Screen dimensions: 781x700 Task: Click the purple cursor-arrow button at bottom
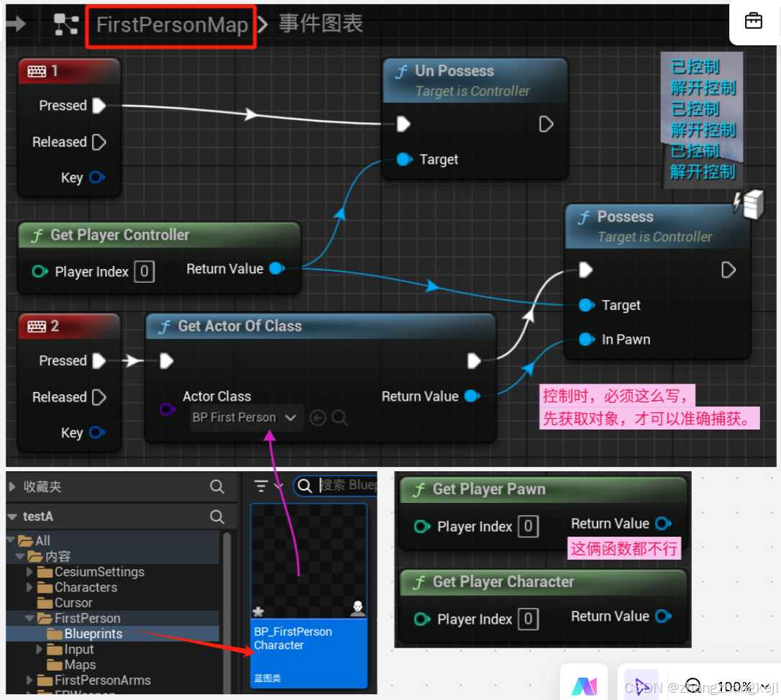[641, 686]
